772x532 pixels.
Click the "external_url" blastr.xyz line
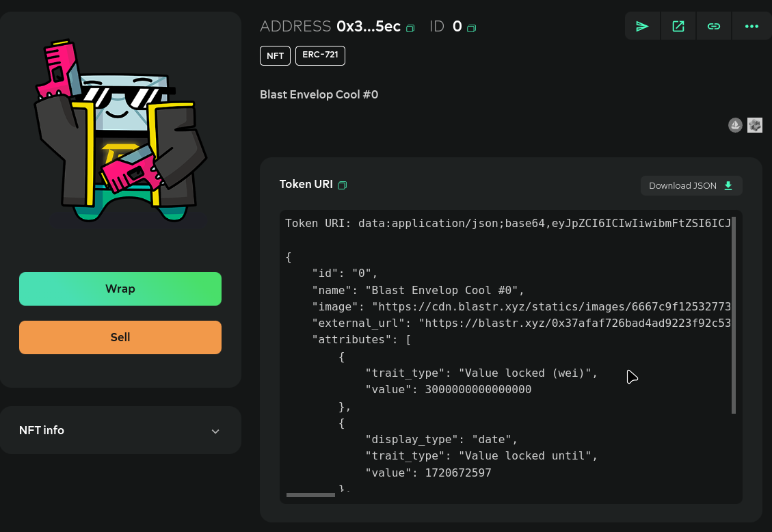click(522, 323)
